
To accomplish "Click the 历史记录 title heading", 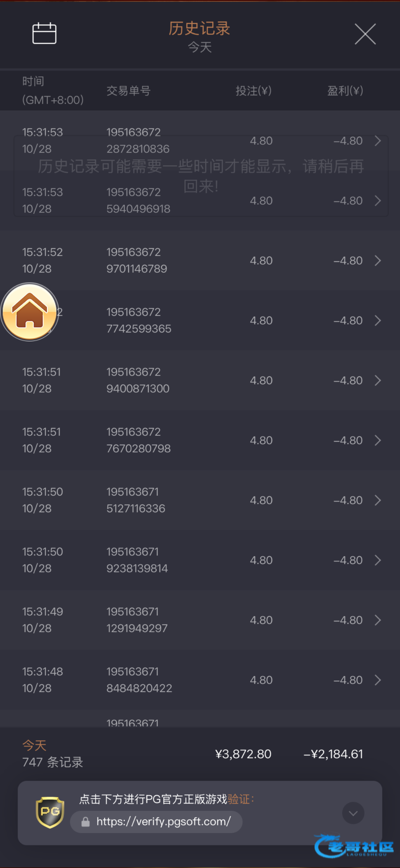I will 199,29.
